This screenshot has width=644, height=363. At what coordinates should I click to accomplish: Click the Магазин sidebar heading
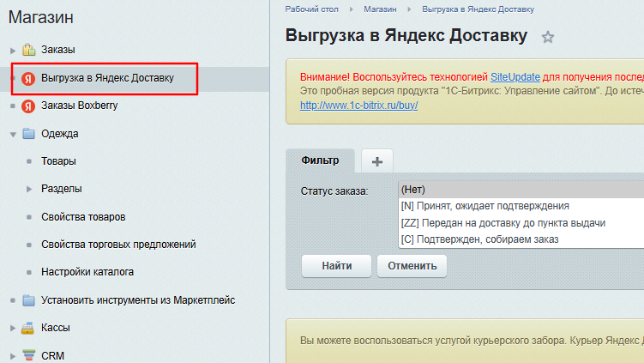(40, 17)
